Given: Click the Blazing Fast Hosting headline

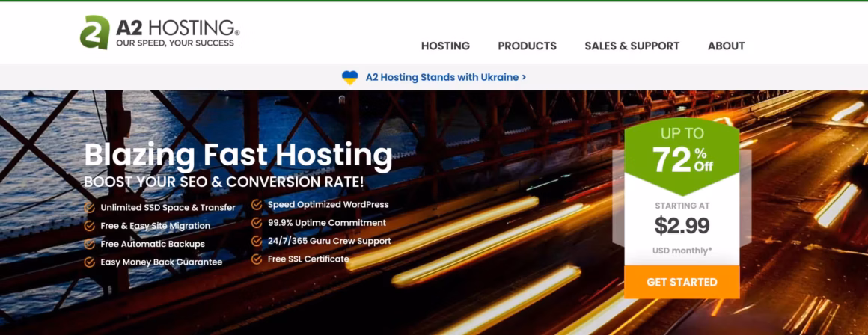Looking at the screenshot, I should point(238,156).
